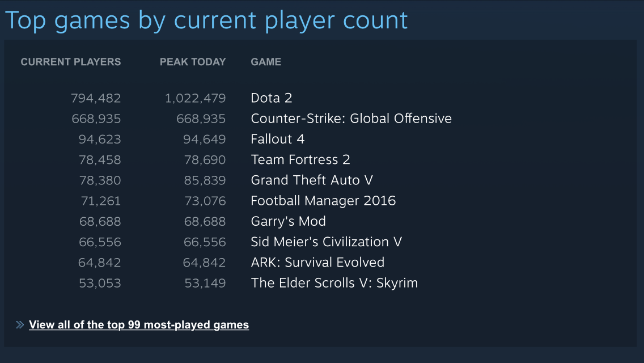
Task: Click the double-chevron icon beside the top 99 link
Action: click(x=20, y=325)
